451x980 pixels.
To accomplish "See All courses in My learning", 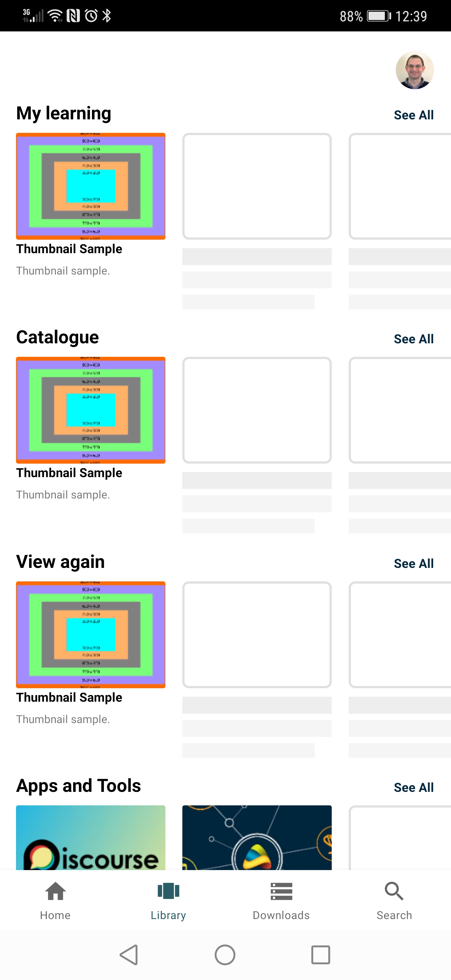I will [413, 115].
